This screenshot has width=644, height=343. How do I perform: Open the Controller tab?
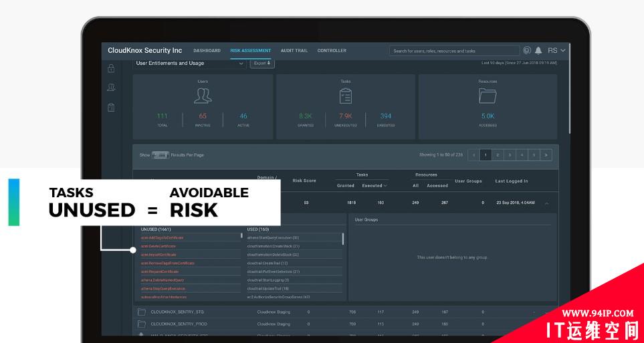332,51
